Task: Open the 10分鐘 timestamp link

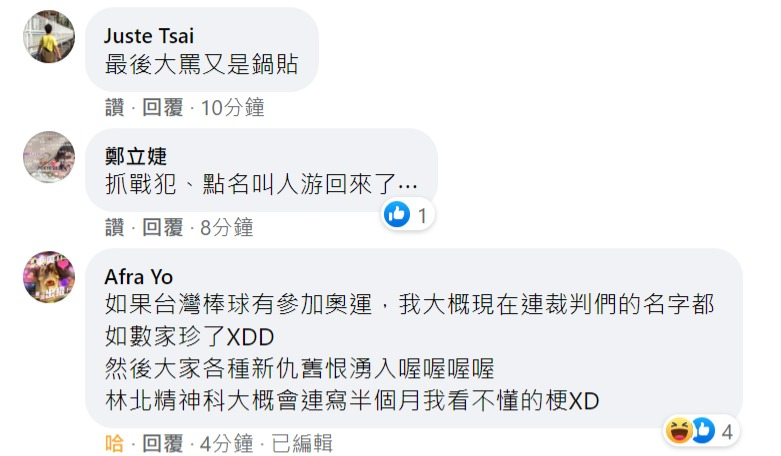Action: pos(233,108)
